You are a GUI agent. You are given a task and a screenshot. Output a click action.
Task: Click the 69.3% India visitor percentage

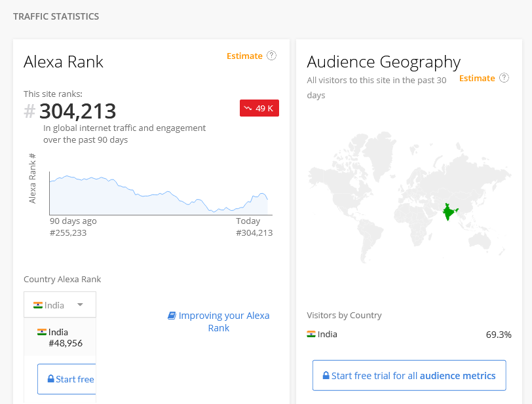pyautogui.click(x=499, y=335)
